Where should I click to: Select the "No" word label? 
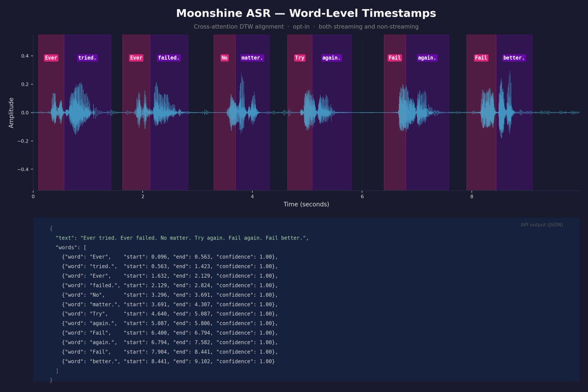(x=224, y=58)
